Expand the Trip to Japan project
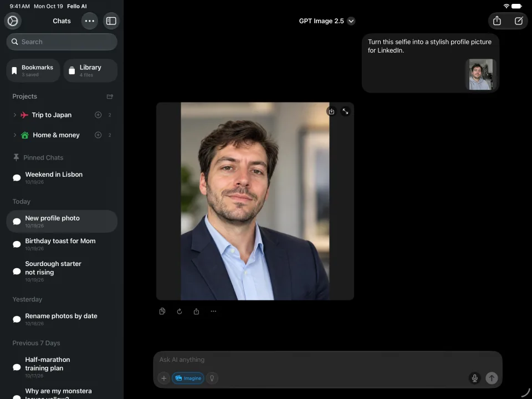This screenshot has width=532, height=399. (x=14, y=115)
